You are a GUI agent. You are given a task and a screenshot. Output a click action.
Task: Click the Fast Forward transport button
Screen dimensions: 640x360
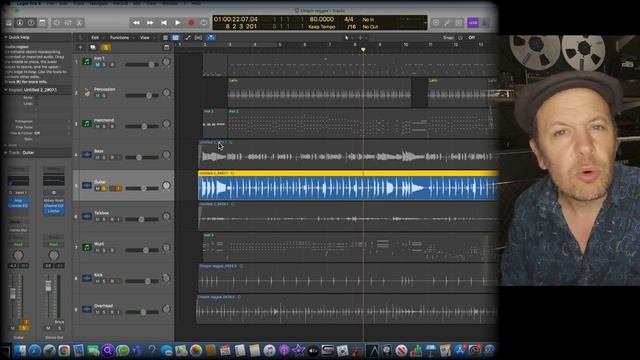pos(150,23)
